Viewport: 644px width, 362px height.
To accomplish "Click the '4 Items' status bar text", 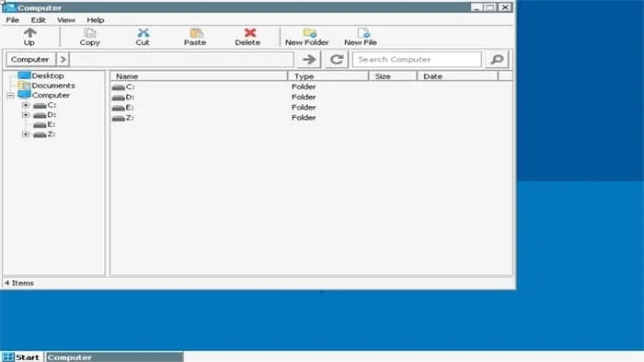I will (x=19, y=283).
